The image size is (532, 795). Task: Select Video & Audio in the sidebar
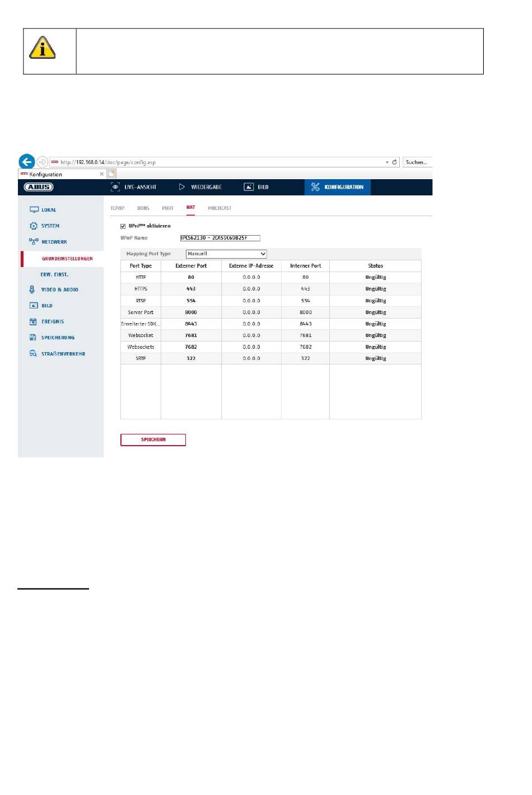tap(59, 290)
